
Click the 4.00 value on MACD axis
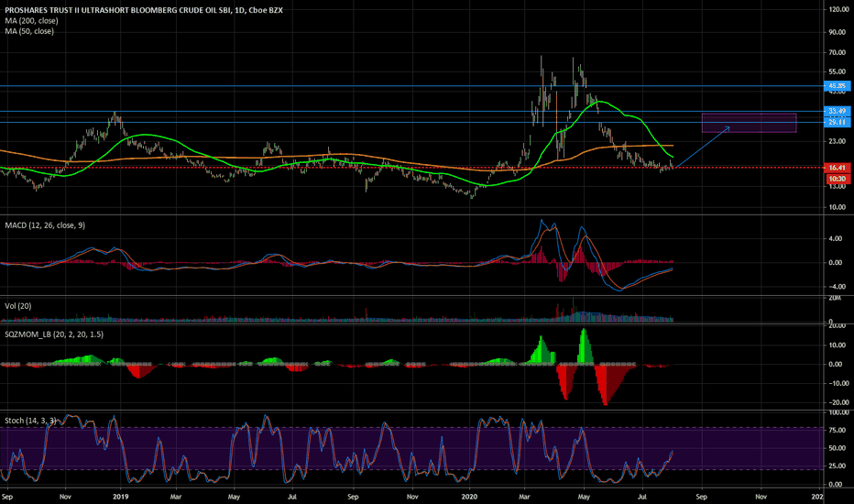click(836, 238)
